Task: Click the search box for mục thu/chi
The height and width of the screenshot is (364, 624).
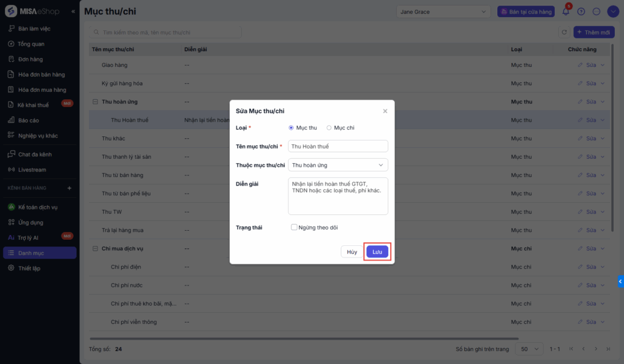Action: [x=165, y=32]
